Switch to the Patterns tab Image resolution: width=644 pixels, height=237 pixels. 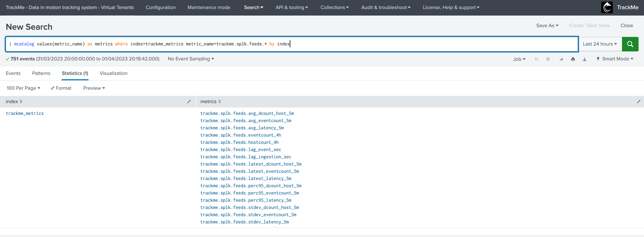[41, 73]
